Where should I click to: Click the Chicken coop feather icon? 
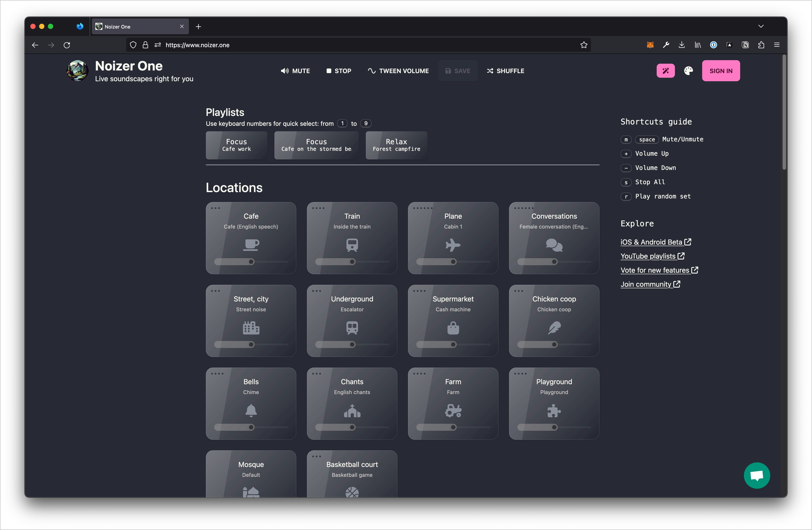[554, 328]
